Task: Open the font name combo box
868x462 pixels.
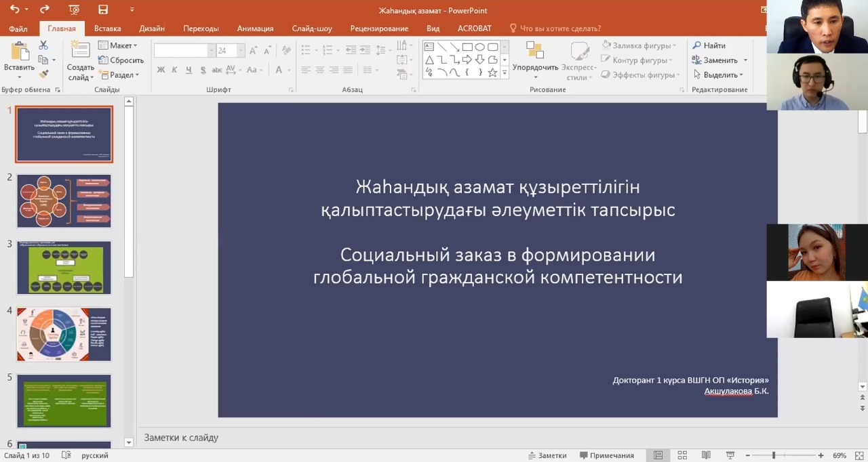Action: [x=184, y=51]
